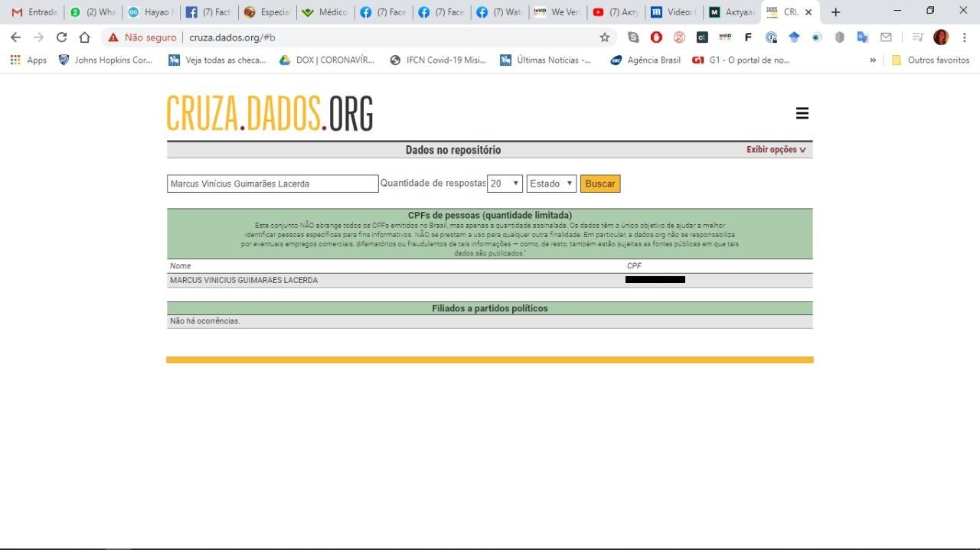Click the 'Filiados a partidos políticos' header
This screenshot has height=550, width=980.
(490, 308)
